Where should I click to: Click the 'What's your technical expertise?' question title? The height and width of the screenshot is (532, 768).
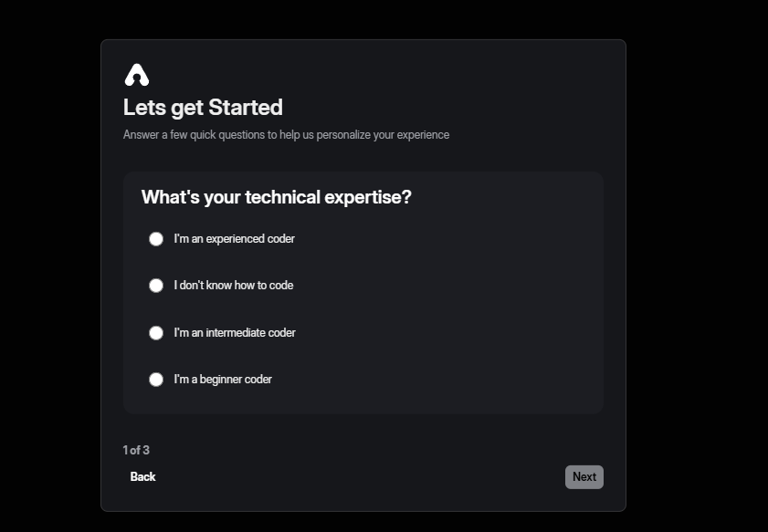(x=276, y=197)
